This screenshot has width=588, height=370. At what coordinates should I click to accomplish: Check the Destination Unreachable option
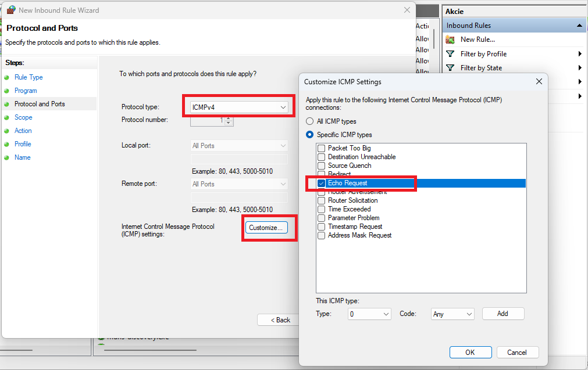point(322,157)
